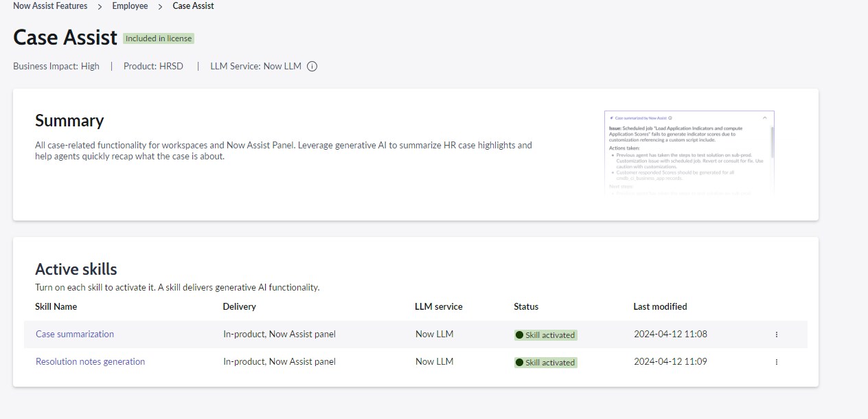Click Skill activated status for Resolution notes generation
The width and height of the screenshot is (868, 419).
click(x=546, y=363)
